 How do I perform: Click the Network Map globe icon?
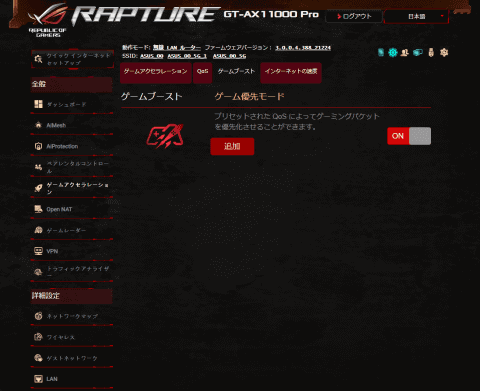click(x=38, y=316)
